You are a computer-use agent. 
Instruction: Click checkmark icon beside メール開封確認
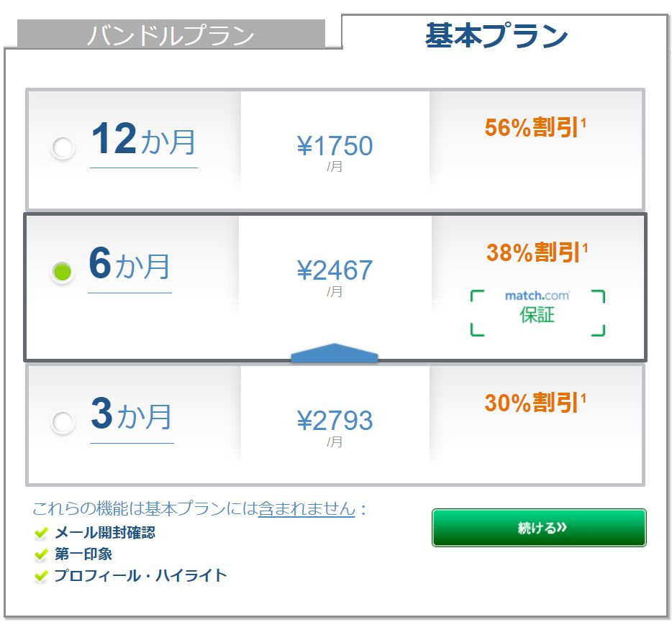click(x=41, y=534)
